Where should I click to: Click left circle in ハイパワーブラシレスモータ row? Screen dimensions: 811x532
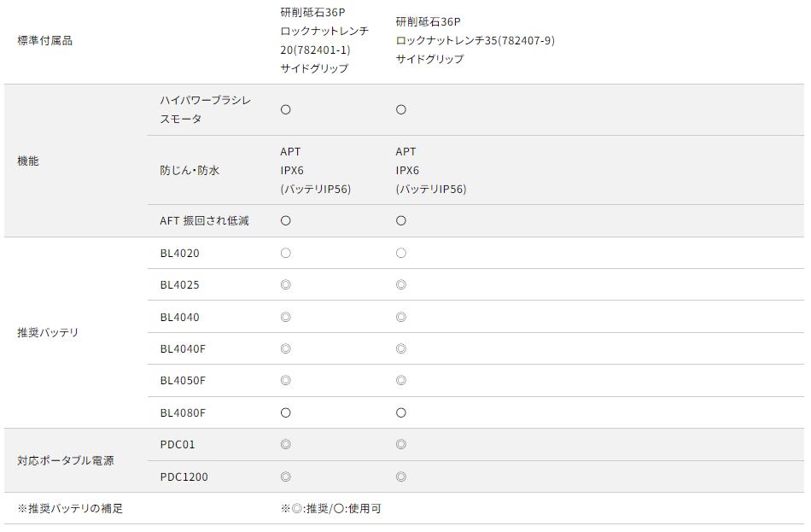[286, 110]
